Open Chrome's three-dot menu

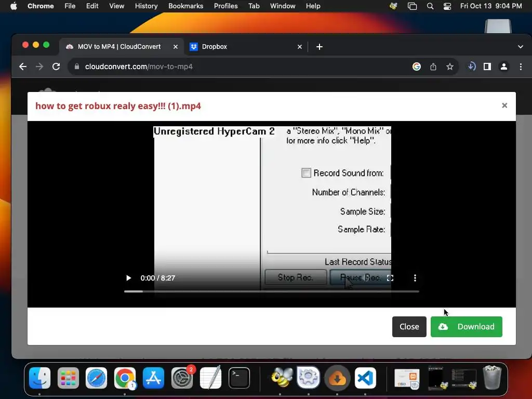521,66
